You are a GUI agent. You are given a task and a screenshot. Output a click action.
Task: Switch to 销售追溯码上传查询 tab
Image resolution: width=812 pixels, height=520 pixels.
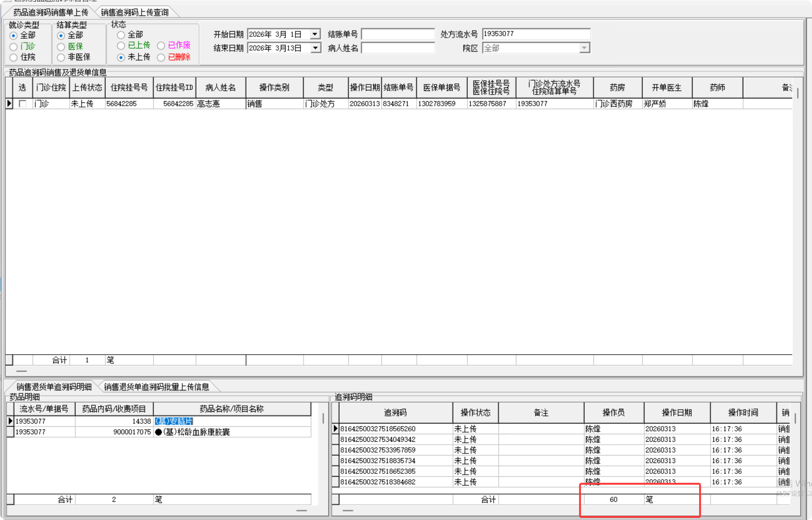(135, 12)
